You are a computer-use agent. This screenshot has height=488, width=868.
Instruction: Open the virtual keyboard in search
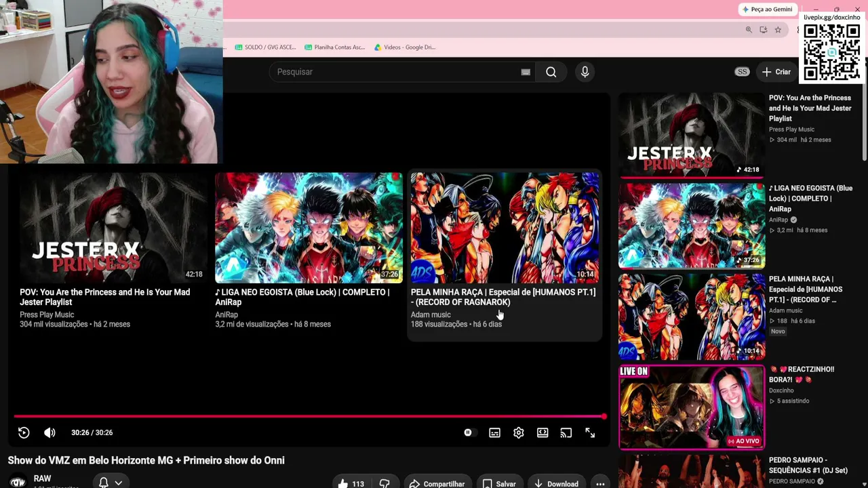pyautogui.click(x=526, y=72)
